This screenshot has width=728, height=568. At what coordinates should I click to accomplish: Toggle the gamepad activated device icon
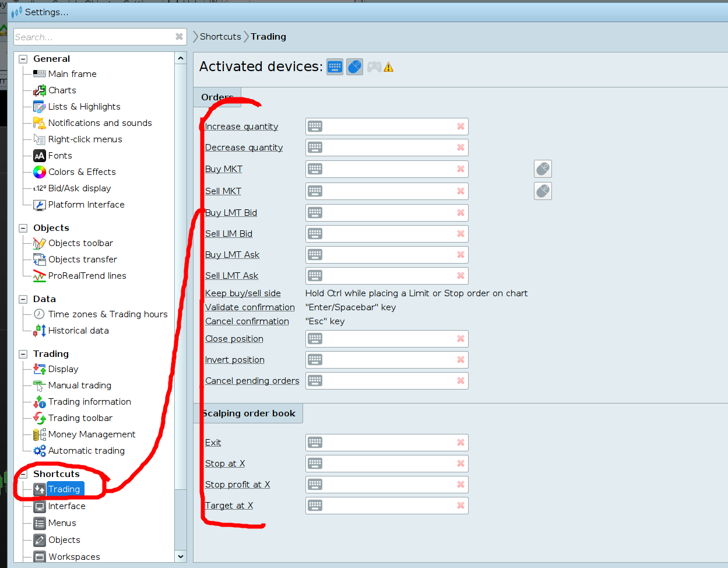374,66
